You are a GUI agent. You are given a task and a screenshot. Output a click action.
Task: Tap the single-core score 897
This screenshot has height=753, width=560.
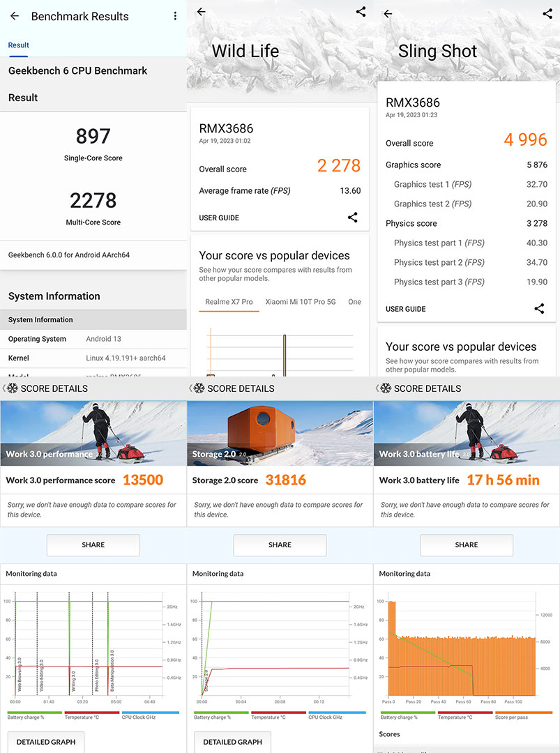[93, 137]
